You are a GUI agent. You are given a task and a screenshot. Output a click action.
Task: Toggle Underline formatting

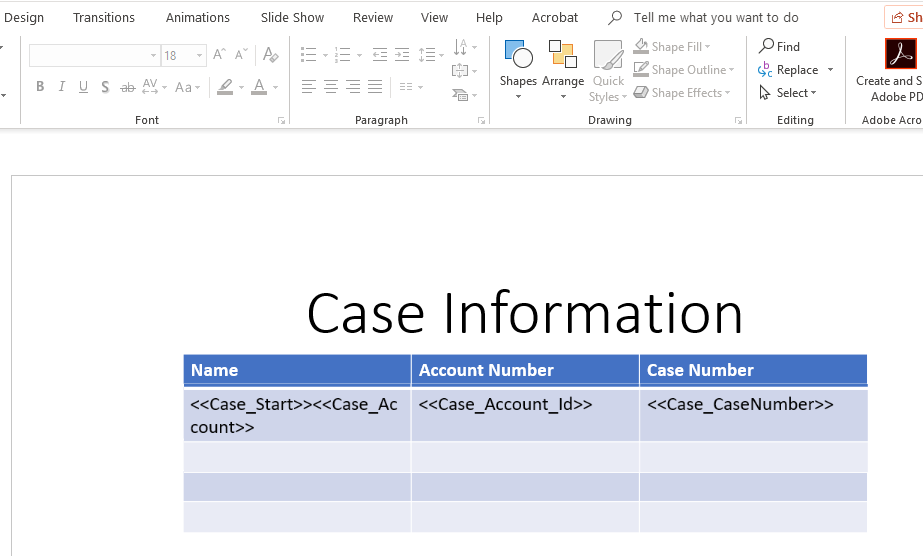pyautogui.click(x=84, y=87)
